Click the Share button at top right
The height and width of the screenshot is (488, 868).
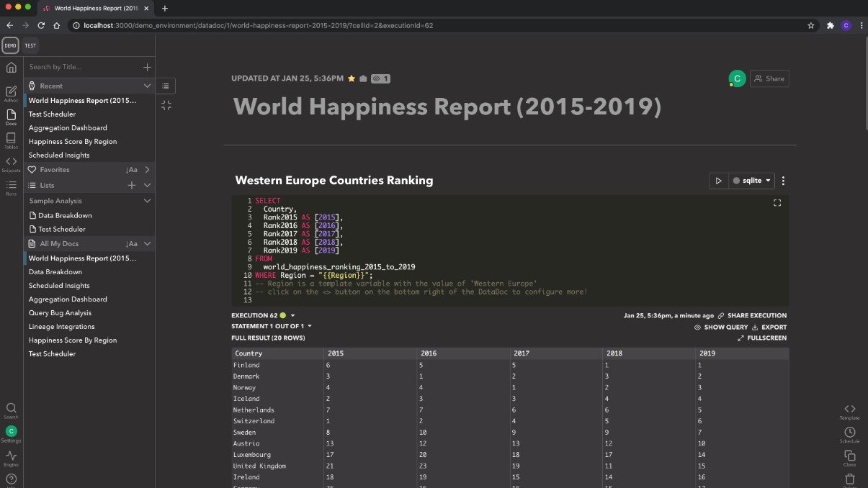click(x=769, y=78)
